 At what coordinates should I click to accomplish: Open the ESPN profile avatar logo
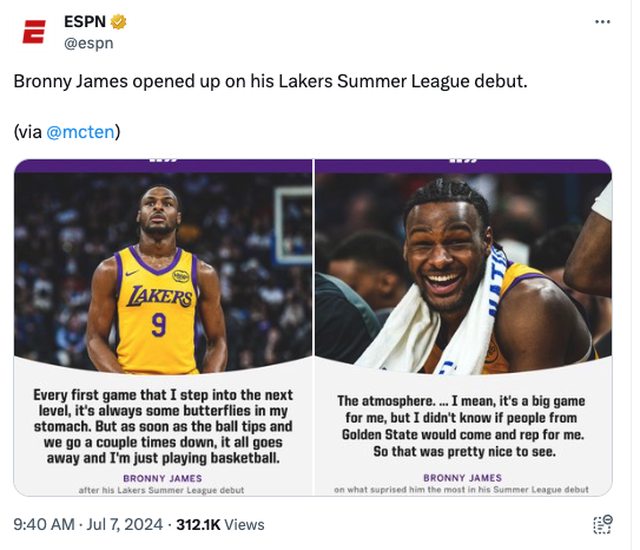34,32
